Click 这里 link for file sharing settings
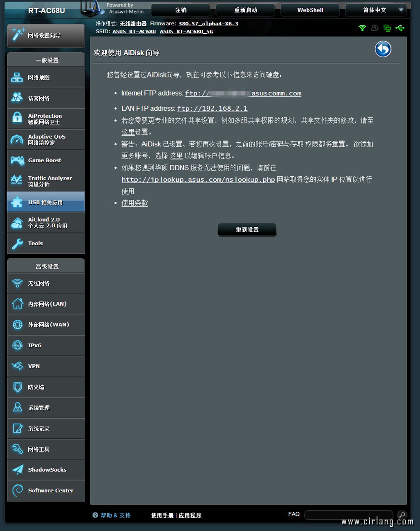Viewport: 420px width, 531px height. tap(128, 132)
